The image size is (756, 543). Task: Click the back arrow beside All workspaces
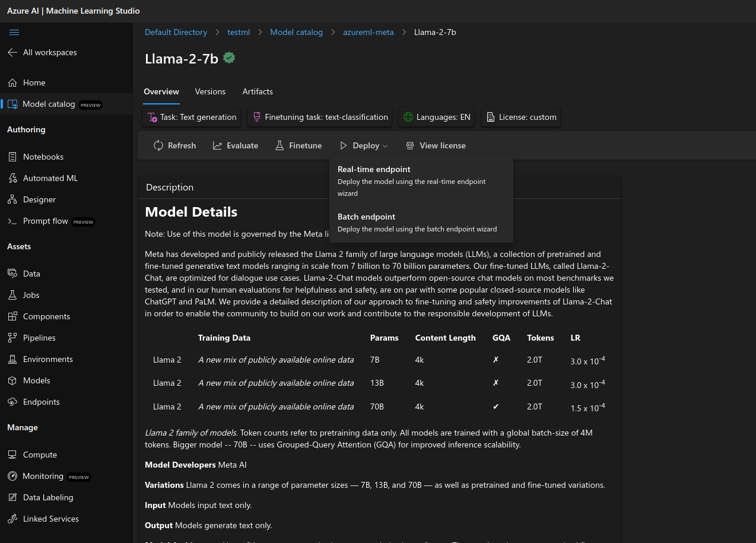coord(12,52)
